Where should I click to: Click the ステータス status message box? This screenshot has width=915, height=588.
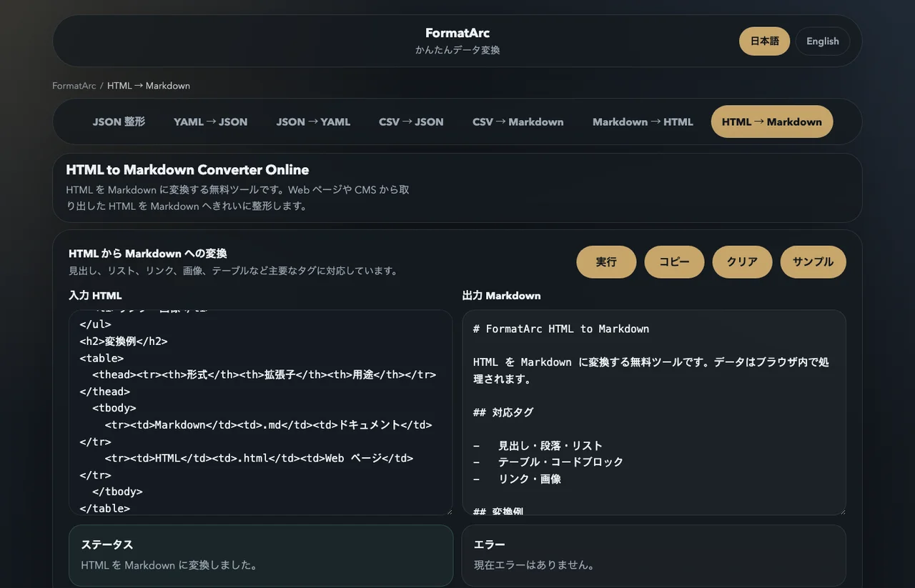pyautogui.click(x=261, y=556)
